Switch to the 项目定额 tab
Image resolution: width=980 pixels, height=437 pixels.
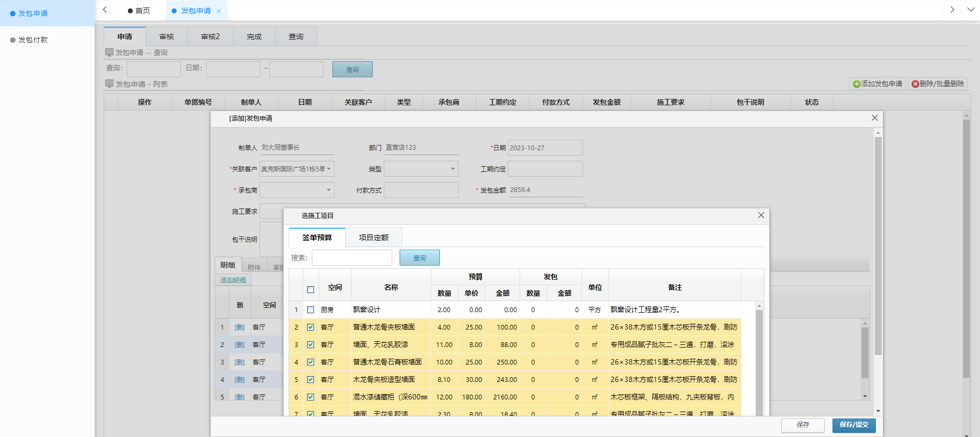[x=373, y=238]
